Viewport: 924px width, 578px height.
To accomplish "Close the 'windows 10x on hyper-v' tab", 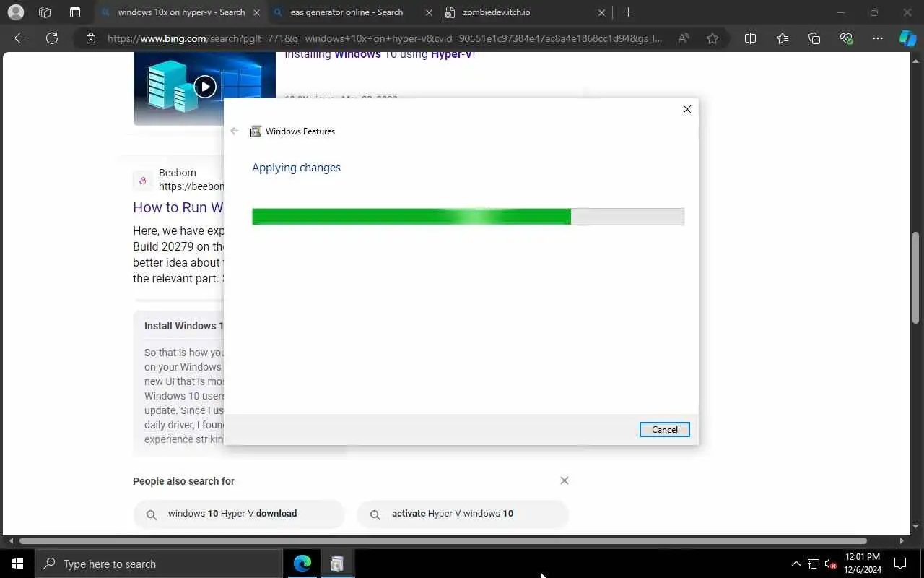I will (256, 12).
